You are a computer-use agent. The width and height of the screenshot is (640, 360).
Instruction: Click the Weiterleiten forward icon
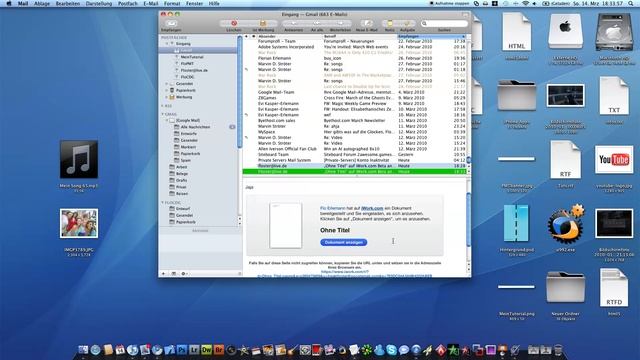(x=340, y=24)
